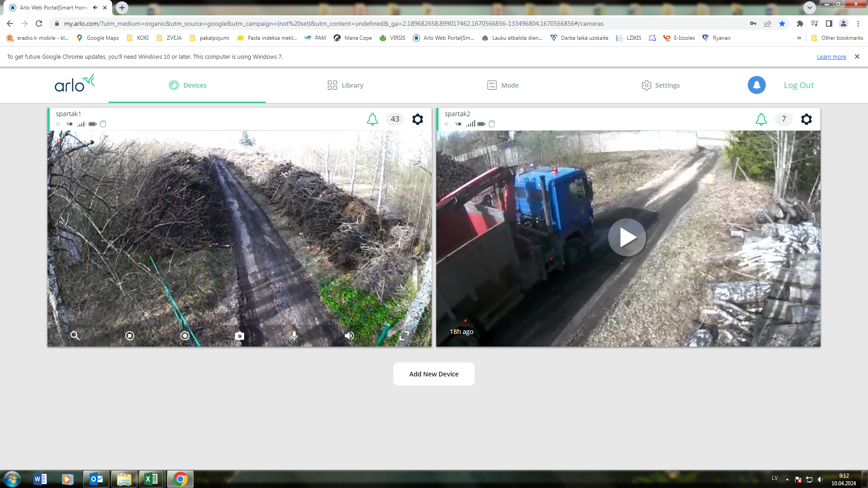Click the spartak1 muted audio status icon

(58, 124)
